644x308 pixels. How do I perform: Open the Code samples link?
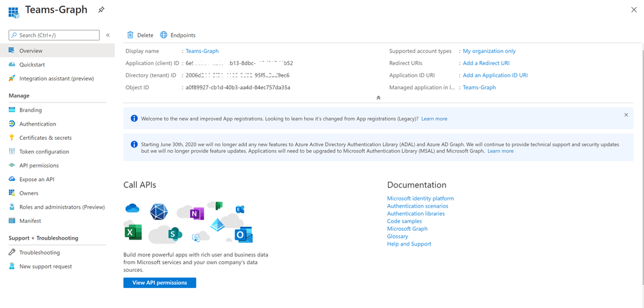pos(404,222)
